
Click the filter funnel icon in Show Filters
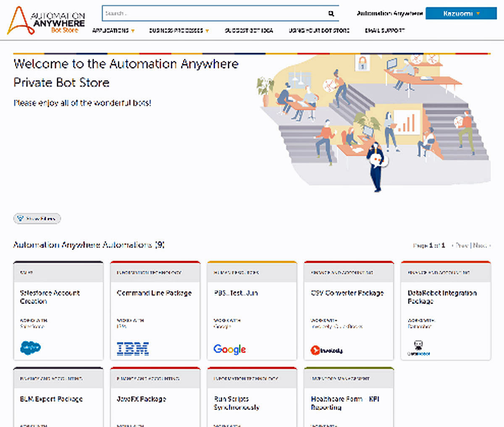point(20,219)
